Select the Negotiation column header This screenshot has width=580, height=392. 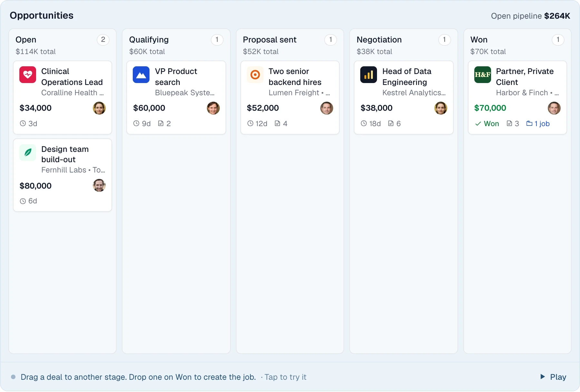click(379, 40)
